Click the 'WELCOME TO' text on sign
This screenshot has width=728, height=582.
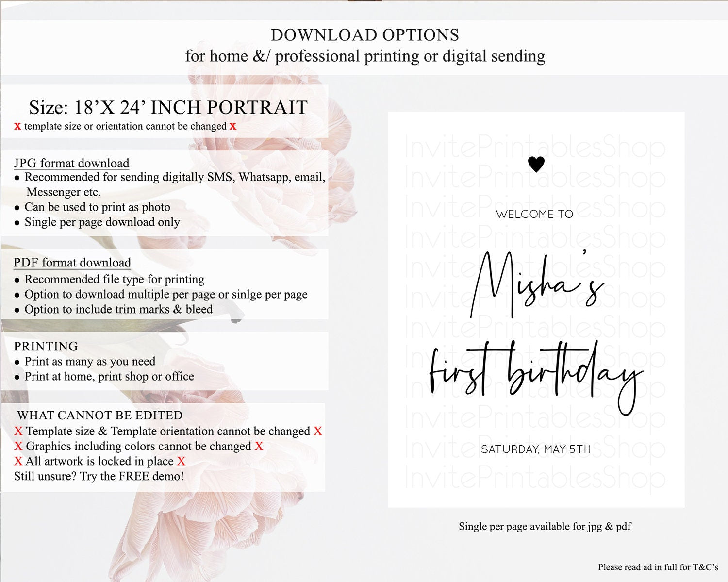click(534, 214)
